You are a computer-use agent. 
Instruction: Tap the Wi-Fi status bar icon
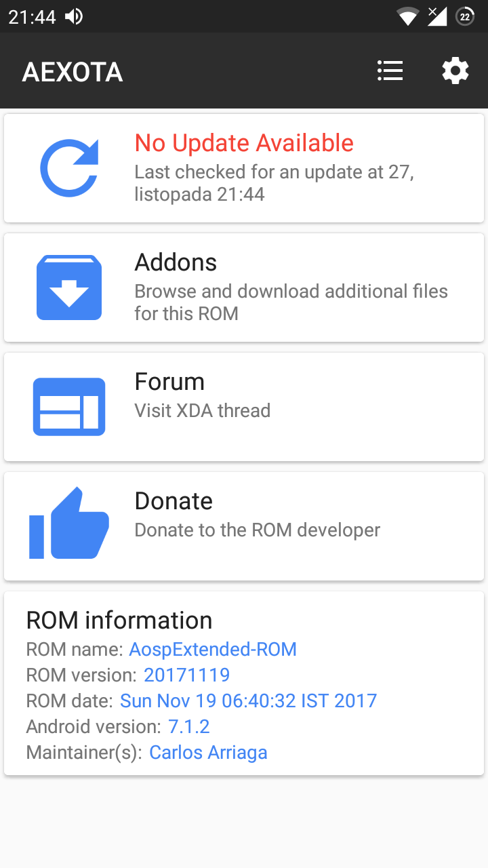407,16
